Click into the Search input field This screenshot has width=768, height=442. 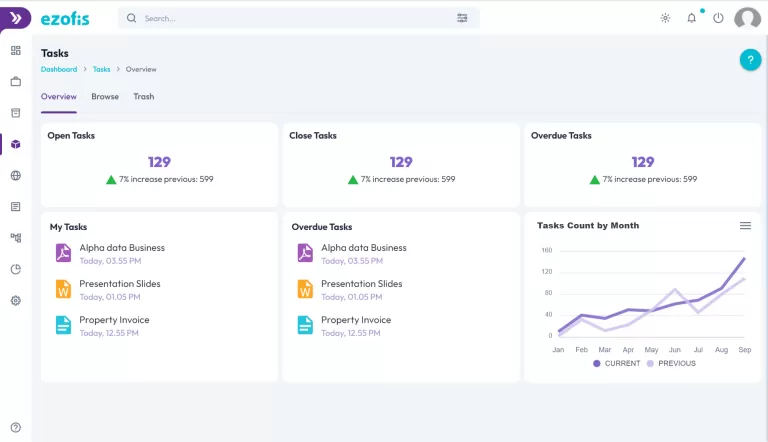click(290, 18)
